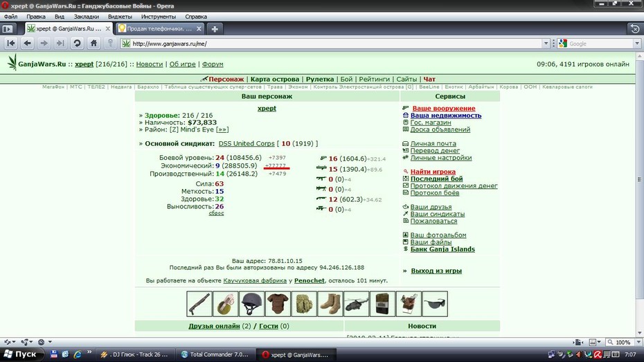Viewport: 644px width, 362px height.
Task: Click the Forward navigation button
Action: click(x=44, y=43)
